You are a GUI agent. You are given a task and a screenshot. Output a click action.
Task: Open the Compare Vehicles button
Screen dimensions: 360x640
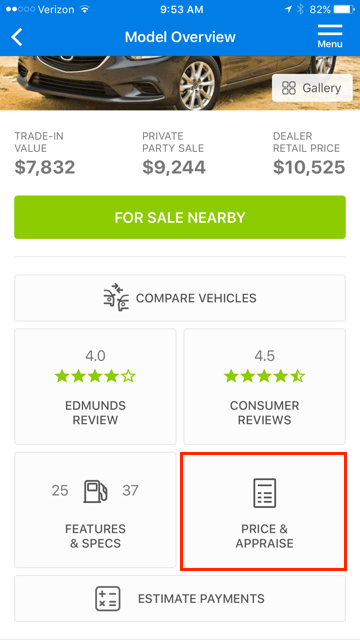180,298
